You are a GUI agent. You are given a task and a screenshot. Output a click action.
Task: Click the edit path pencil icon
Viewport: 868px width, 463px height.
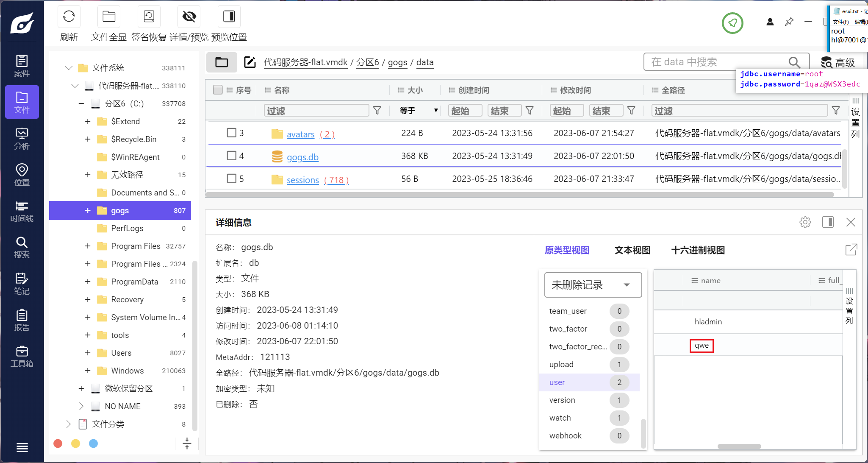pos(250,62)
